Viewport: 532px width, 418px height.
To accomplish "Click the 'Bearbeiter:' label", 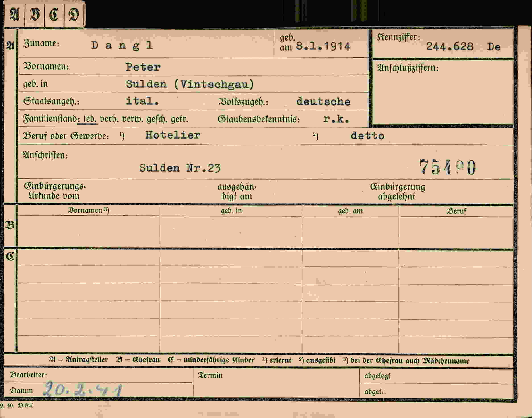I will click(28, 375).
